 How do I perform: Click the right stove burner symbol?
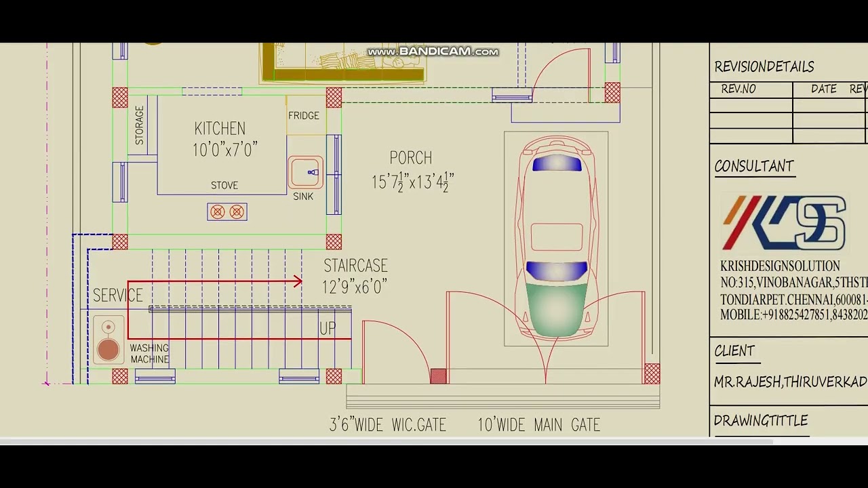tap(237, 212)
